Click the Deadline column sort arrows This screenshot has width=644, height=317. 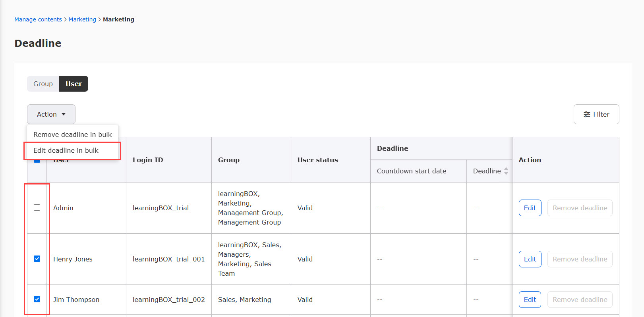pos(506,171)
